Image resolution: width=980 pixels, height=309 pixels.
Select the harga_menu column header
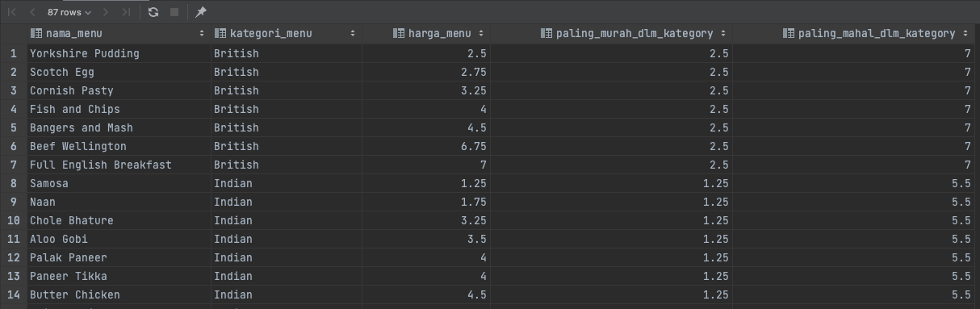pyautogui.click(x=426, y=34)
